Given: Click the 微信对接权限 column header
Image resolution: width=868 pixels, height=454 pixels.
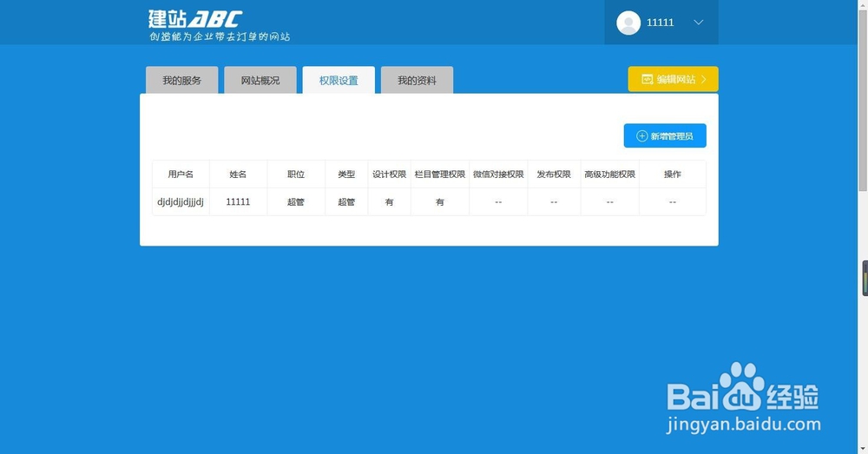Looking at the screenshot, I should pyautogui.click(x=498, y=174).
